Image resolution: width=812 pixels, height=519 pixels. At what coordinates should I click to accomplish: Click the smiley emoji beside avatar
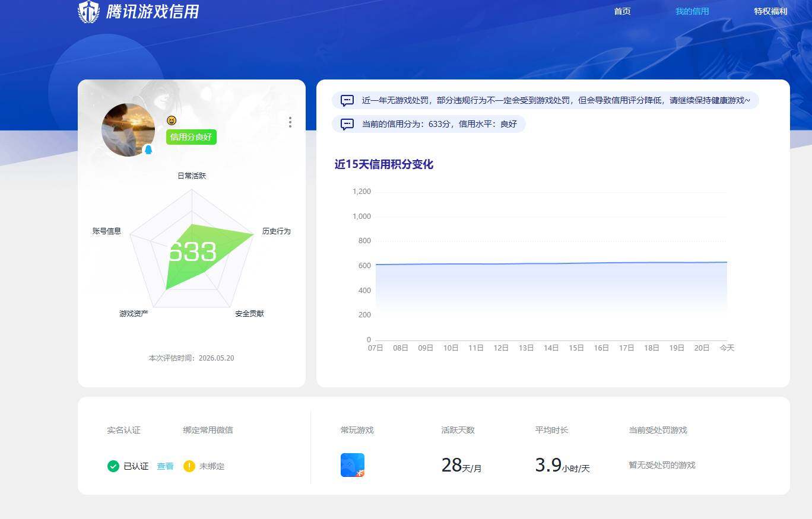[172, 120]
